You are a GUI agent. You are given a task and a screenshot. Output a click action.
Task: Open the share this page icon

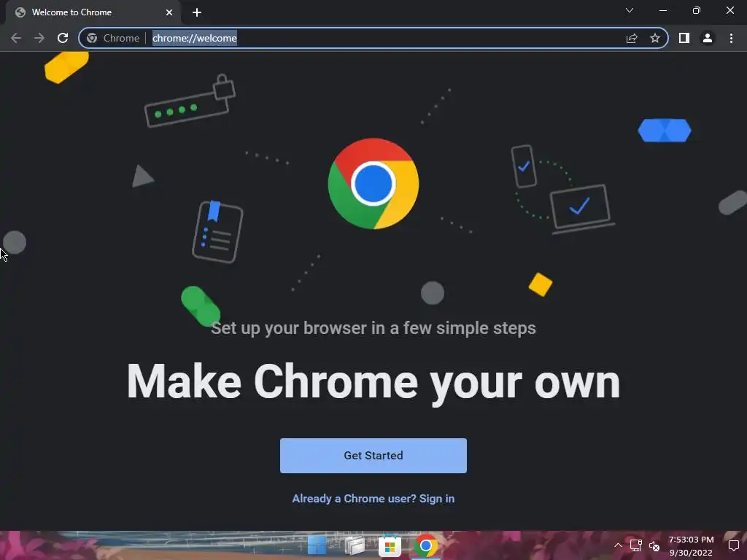click(632, 38)
